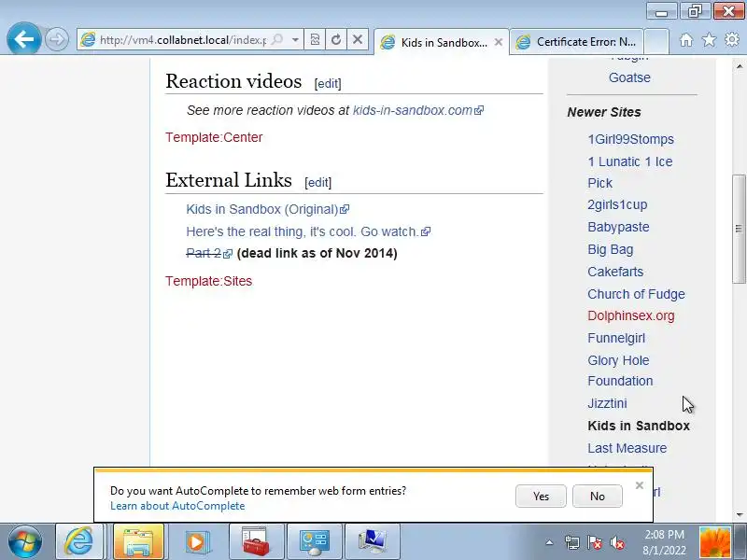Select the bold Kids in Sandbox sidebar entry
Viewport: 747px width, 560px height.
(639, 426)
